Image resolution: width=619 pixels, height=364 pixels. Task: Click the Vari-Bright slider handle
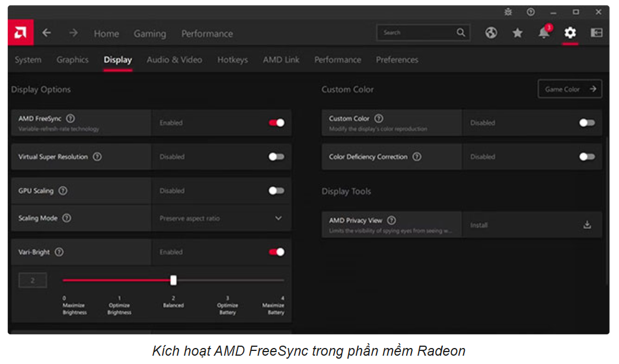click(173, 280)
